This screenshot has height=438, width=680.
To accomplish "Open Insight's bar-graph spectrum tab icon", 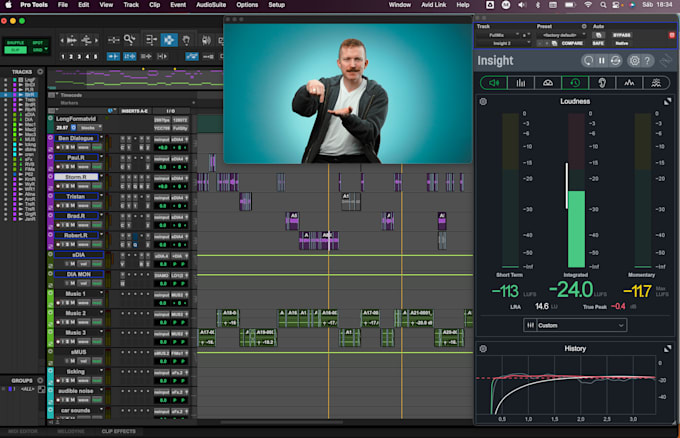I will pyautogui.click(x=520, y=82).
